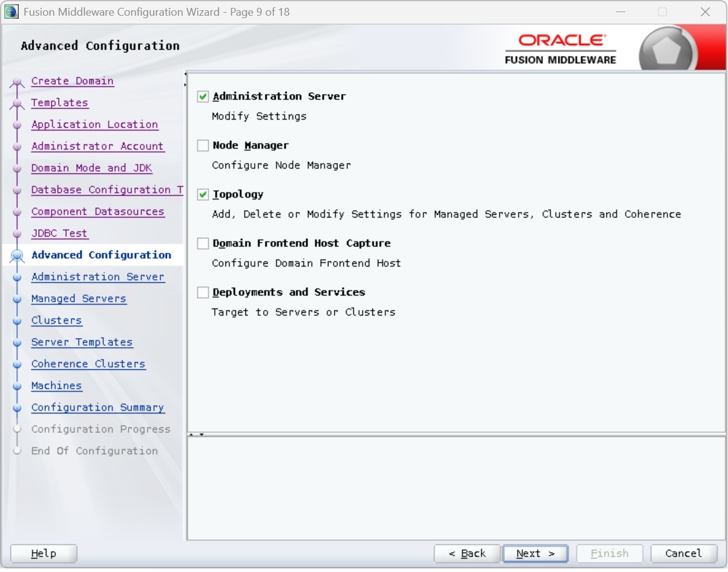Go to Domain Mode and JDK

92,168
